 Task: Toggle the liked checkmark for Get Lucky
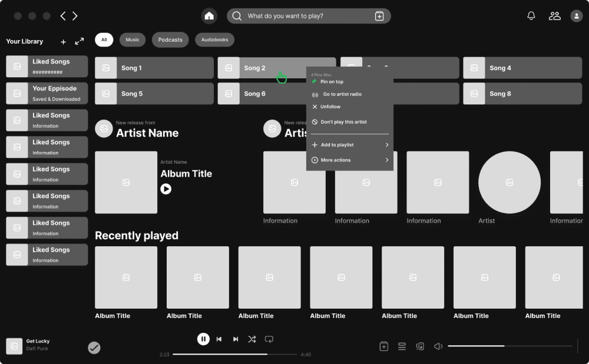tap(94, 348)
